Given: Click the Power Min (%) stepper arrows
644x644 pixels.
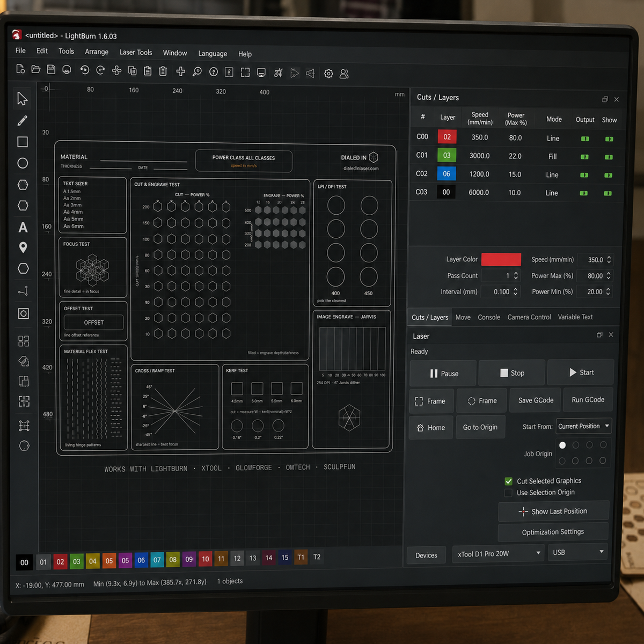Looking at the screenshot, I should pos(608,291).
